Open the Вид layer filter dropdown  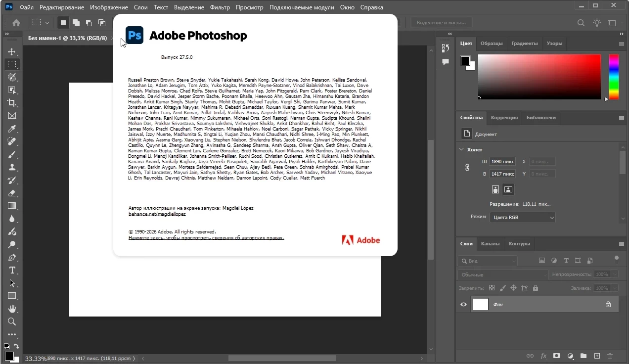click(x=488, y=261)
